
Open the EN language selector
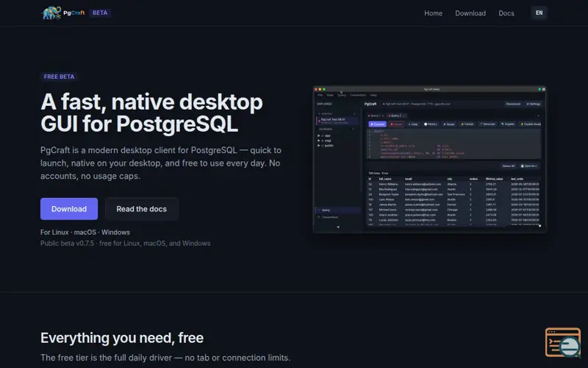[x=539, y=13]
